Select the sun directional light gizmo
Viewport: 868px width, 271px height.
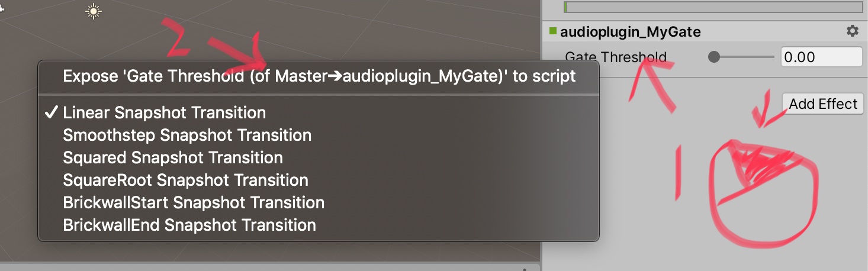[x=94, y=11]
